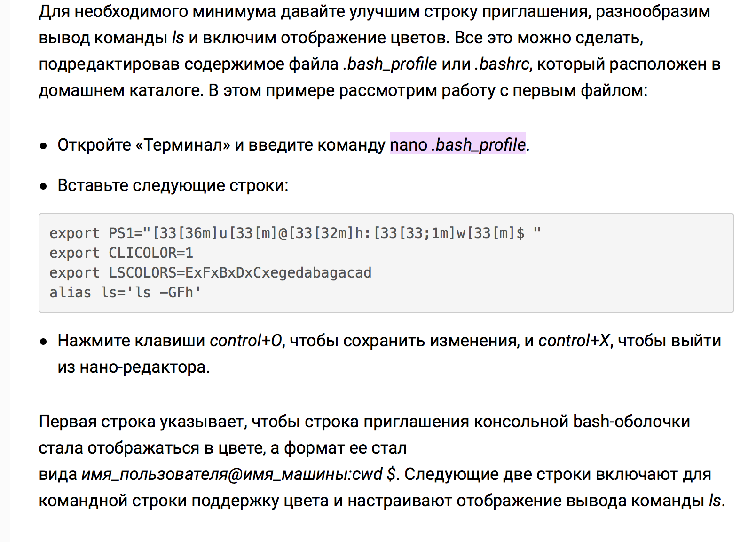Viewport: 756px width, 542px height.
Task: Click the bullet before Нажмите клавиши
Action: click(44, 342)
